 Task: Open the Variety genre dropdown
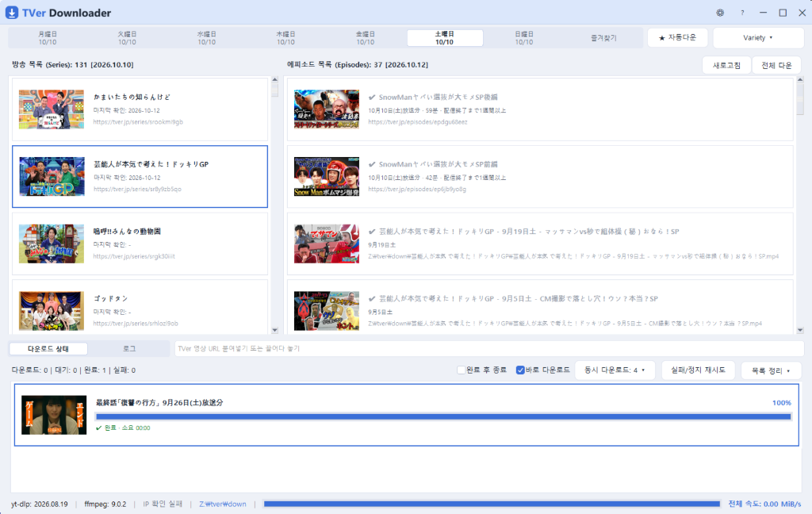click(758, 38)
